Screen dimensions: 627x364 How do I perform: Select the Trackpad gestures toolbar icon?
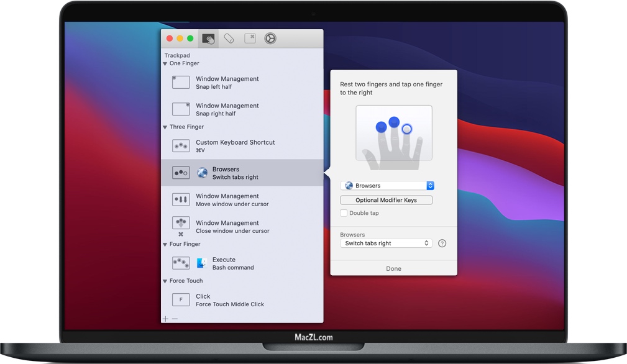click(x=208, y=39)
